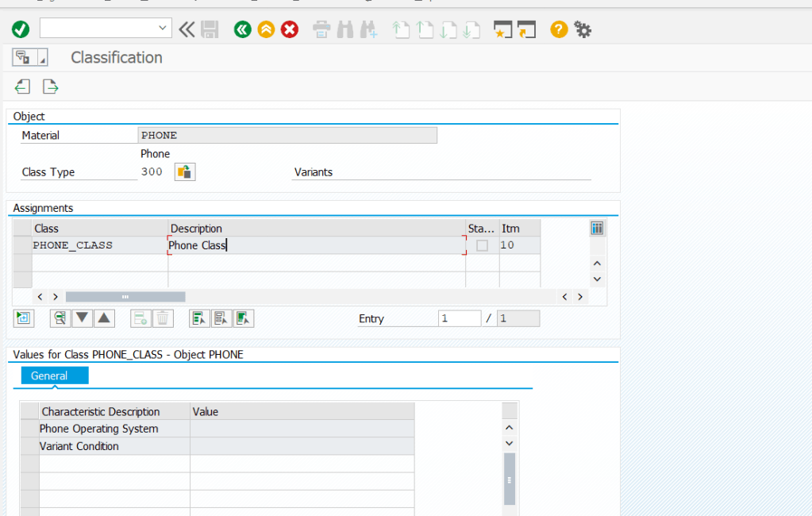Image resolution: width=812 pixels, height=516 pixels.
Task: Click the green Back arrow below Classification title
Action: pos(22,87)
